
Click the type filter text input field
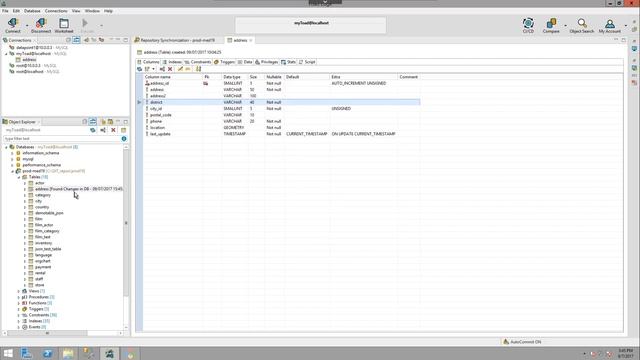click(62, 139)
